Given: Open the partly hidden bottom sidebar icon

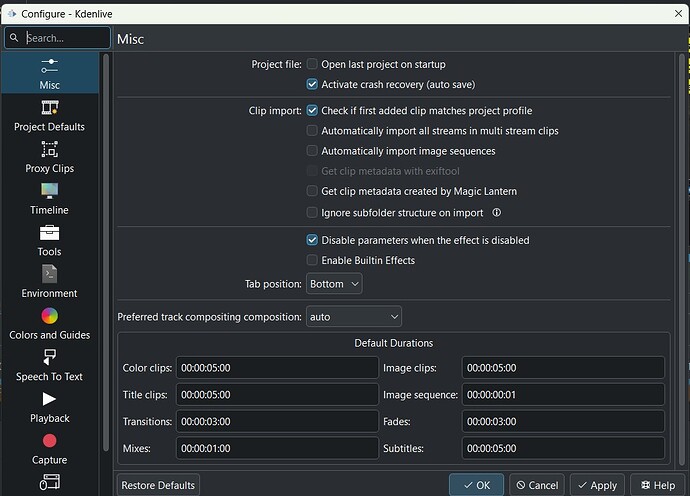Looking at the screenshot, I should tap(49, 482).
